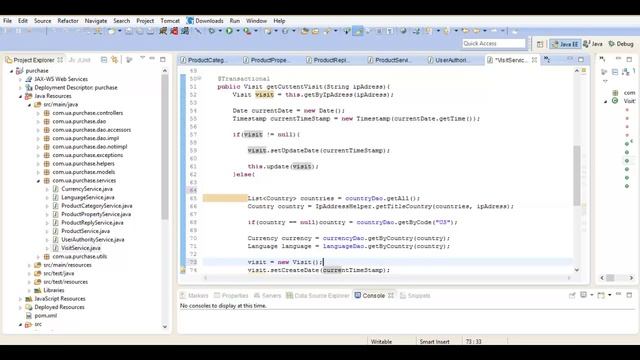Click the green Run button in toolbar

(229, 31)
